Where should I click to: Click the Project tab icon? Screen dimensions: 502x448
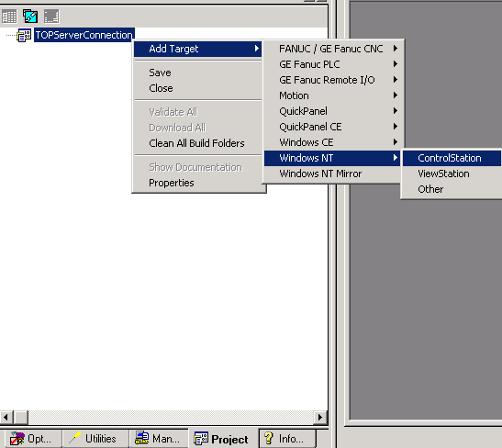click(x=201, y=439)
